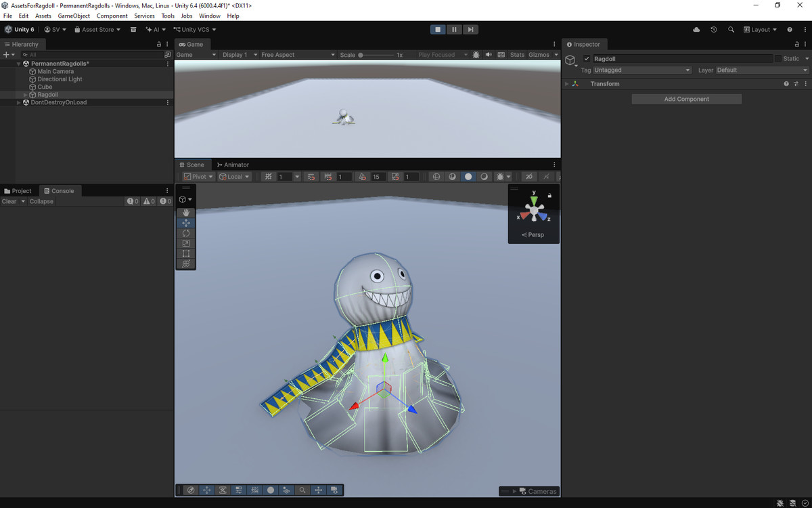This screenshot has width=812, height=508.
Task: Switch to the Animator tab
Action: pyautogui.click(x=232, y=165)
